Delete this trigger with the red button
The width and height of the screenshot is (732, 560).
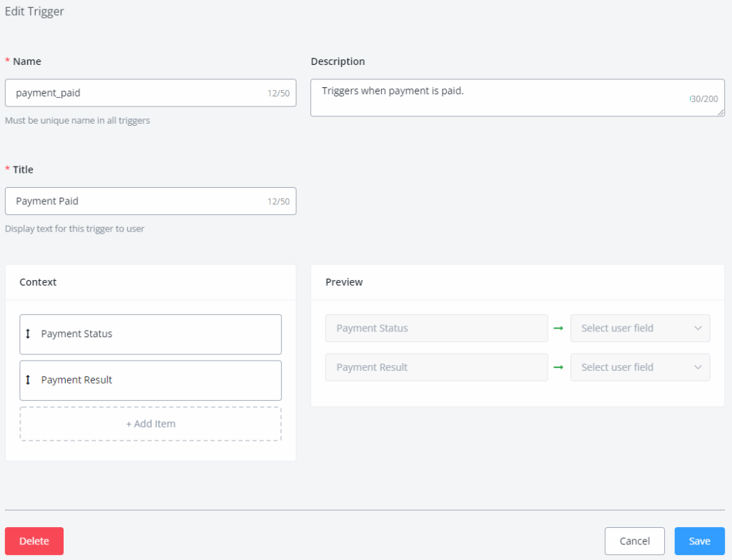tap(34, 541)
